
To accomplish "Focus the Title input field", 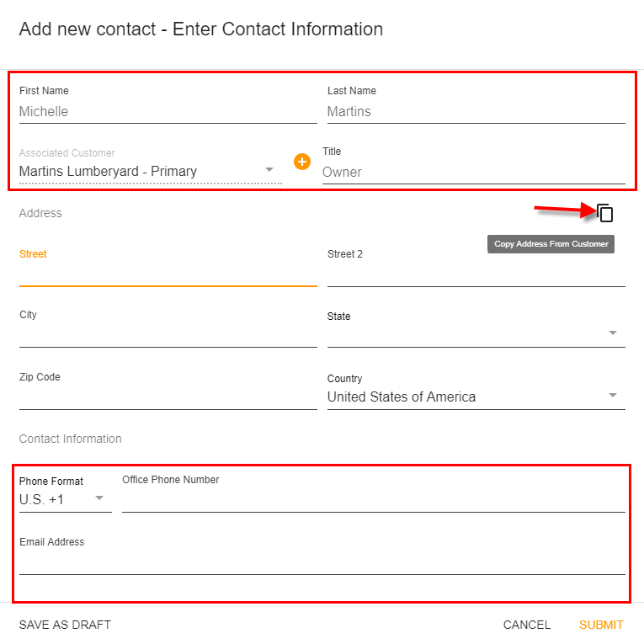I will (x=473, y=172).
